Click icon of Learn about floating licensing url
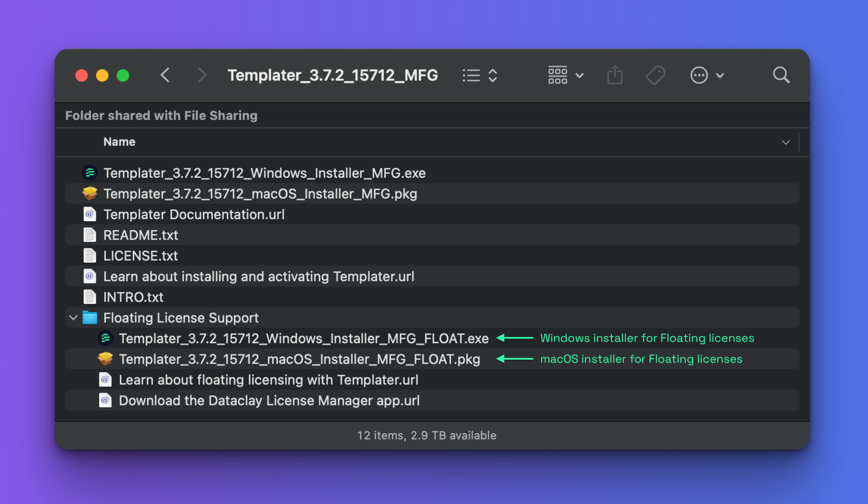Screen dimensions: 868x504 click(x=105, y=380)
